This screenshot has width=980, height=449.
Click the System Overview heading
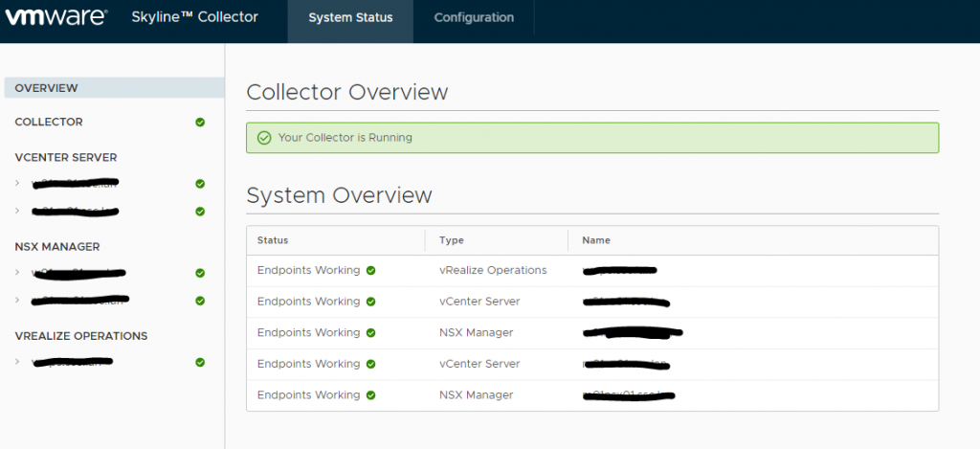click(x=340, y=195)
